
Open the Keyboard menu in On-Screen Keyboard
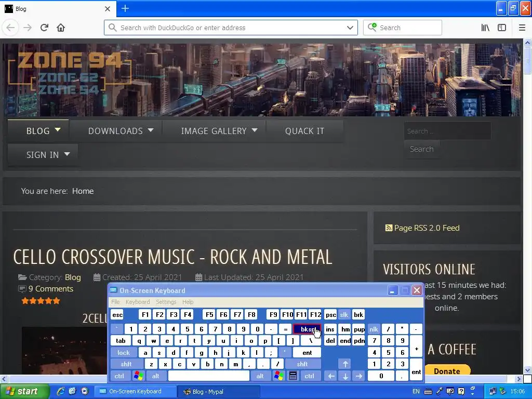click(137, 302)
